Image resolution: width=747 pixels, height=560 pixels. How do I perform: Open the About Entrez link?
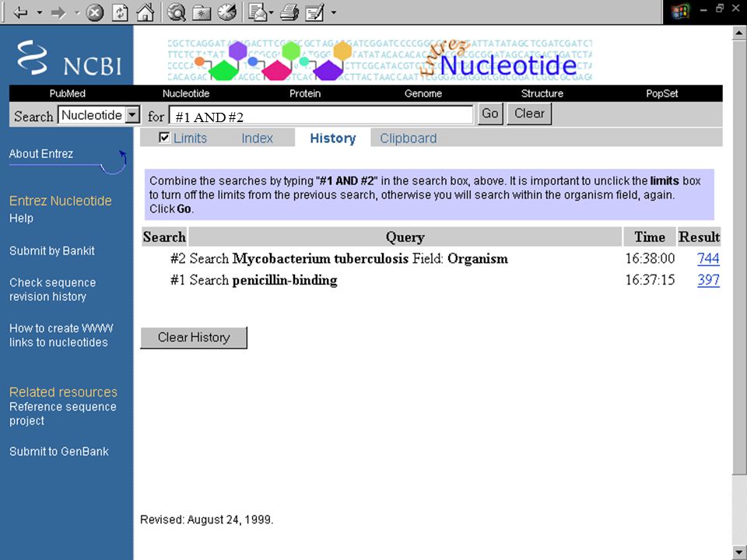tap(41, 154)
